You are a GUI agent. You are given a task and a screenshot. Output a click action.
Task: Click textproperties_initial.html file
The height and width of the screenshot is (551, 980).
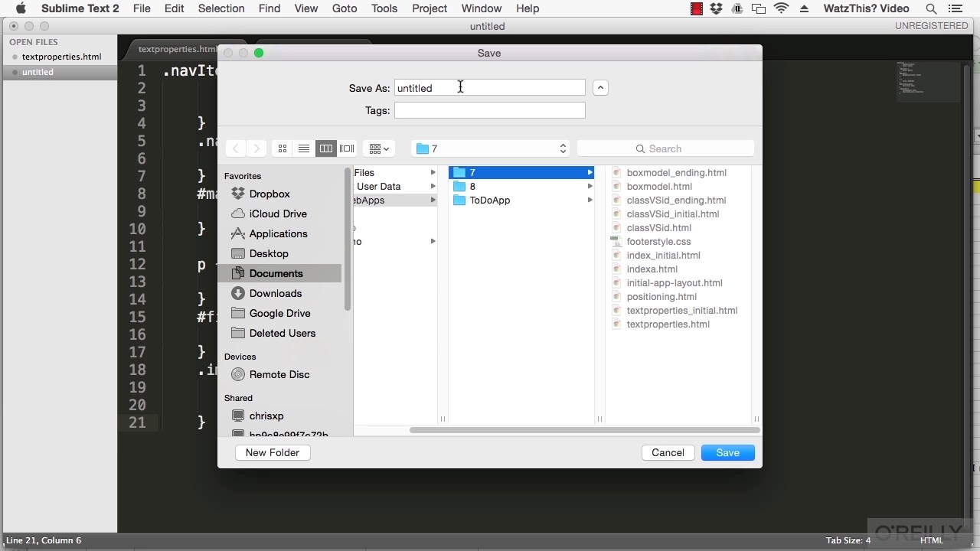coord(682,310)
